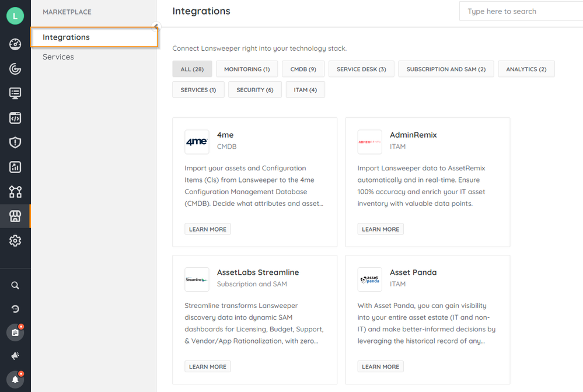This screenshot has height=392, width=583.
Task: Click LEARN MORE under the 4me integration
Action: (x=207, y=229)
